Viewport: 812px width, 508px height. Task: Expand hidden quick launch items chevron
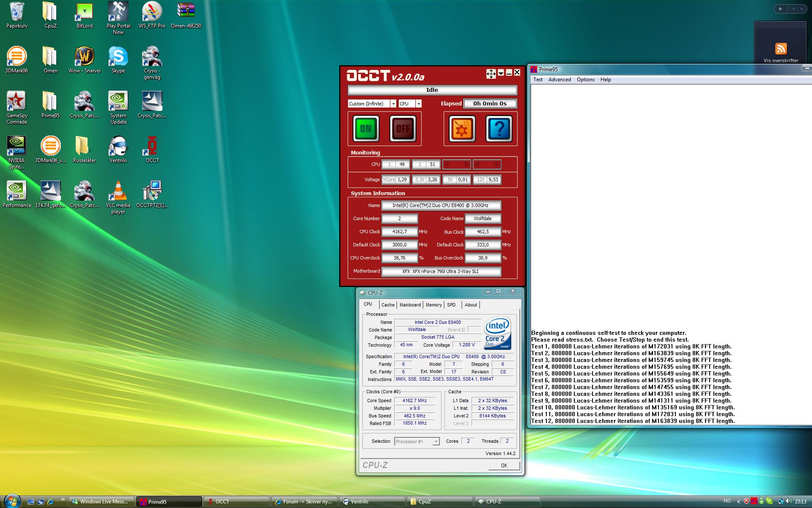[63, 500]
